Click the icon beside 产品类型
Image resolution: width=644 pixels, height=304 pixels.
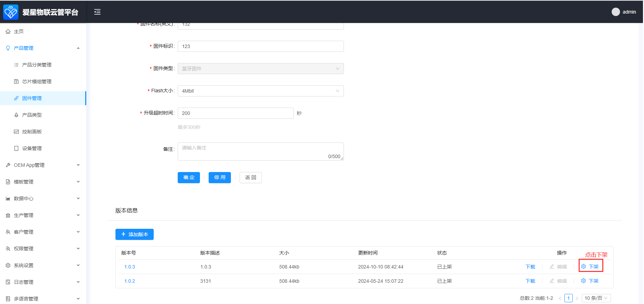coord(16,115)
